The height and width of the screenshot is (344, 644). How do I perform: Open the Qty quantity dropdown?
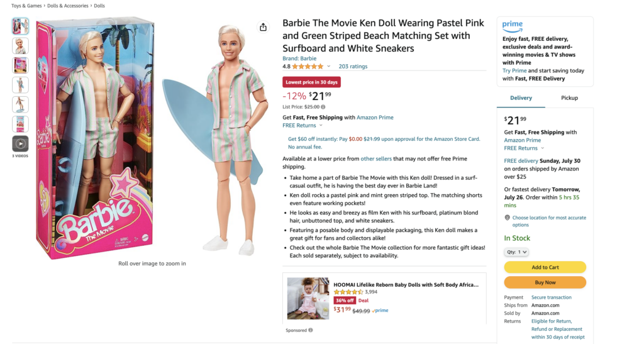point(516,252)
